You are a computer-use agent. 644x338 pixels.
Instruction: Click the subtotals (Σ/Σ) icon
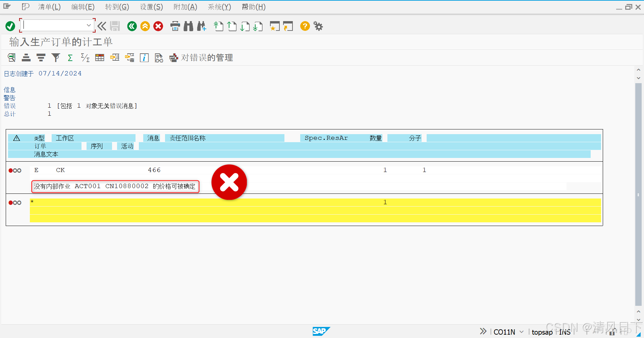[x=85, y=57]
